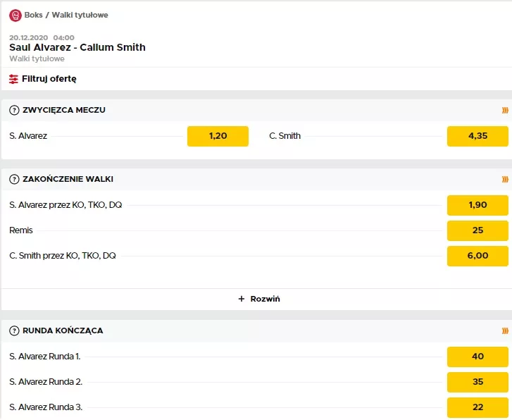Open help icon for Runda kończąca

click(x=14, y=331)
